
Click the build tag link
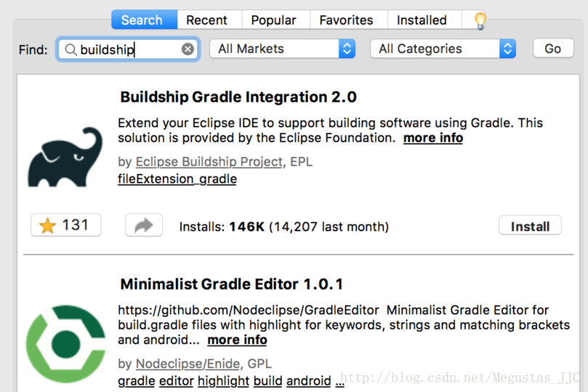(x=267, y=381)
